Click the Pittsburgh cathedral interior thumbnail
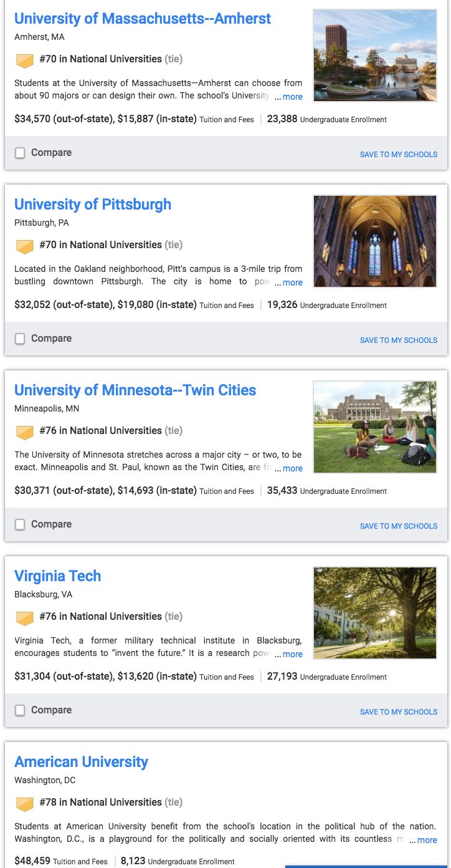451x868 pixels. [x=375, y=241]
